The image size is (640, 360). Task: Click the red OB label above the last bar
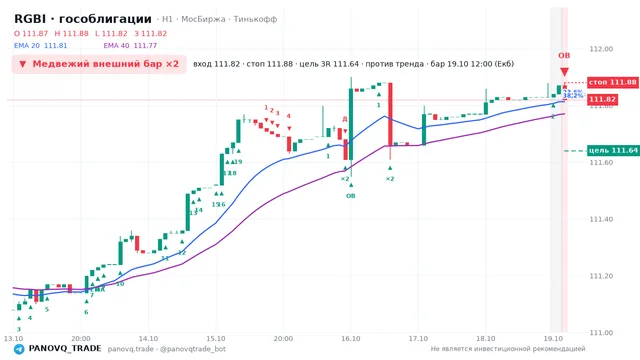(564, 56)
